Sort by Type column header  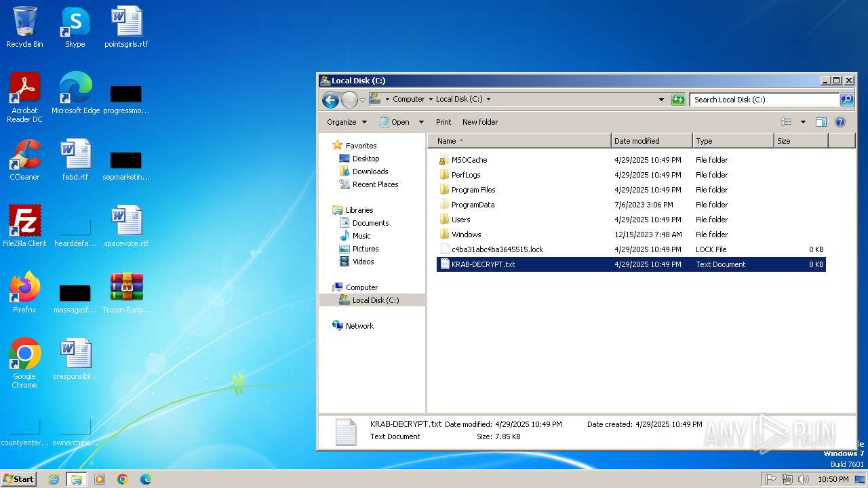click(x=733, y=141)
